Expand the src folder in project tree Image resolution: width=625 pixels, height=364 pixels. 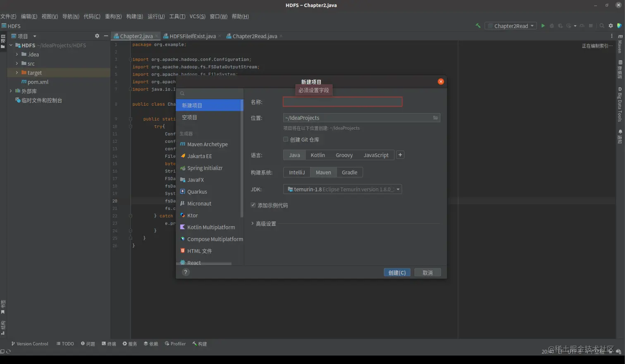17,63
